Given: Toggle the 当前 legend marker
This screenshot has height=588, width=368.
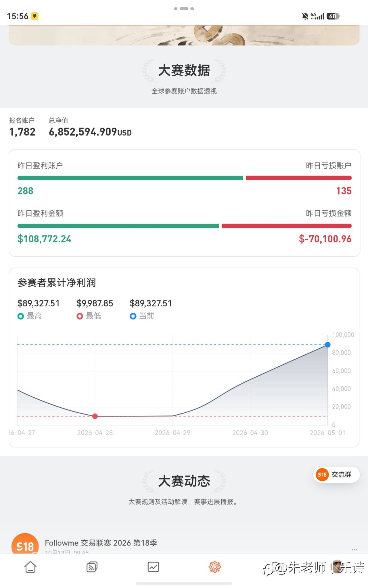Looking at the screenshot, I should (x=133, y=316).
